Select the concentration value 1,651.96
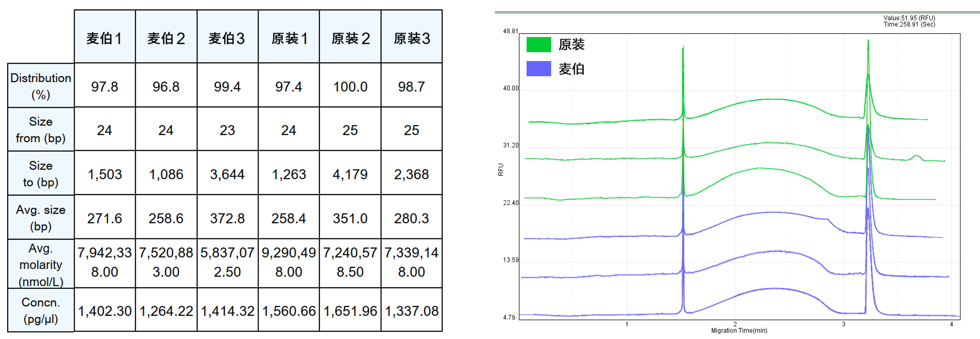 click(350, 311)
